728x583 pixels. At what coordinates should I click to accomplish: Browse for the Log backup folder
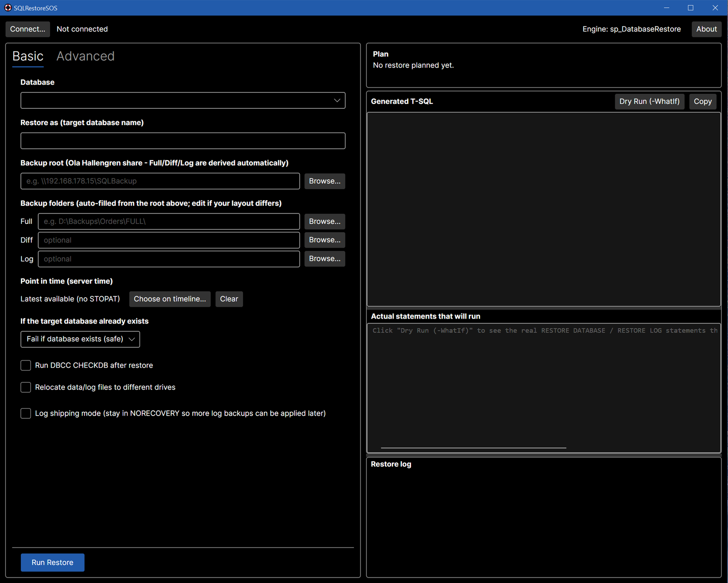[x=325, y=259]
